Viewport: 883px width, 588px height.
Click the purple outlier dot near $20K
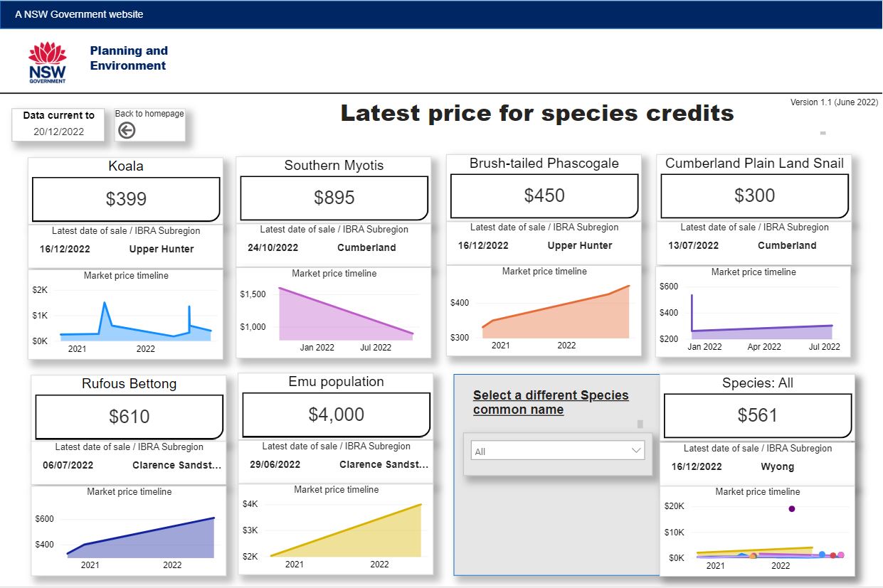coord(791,508)
